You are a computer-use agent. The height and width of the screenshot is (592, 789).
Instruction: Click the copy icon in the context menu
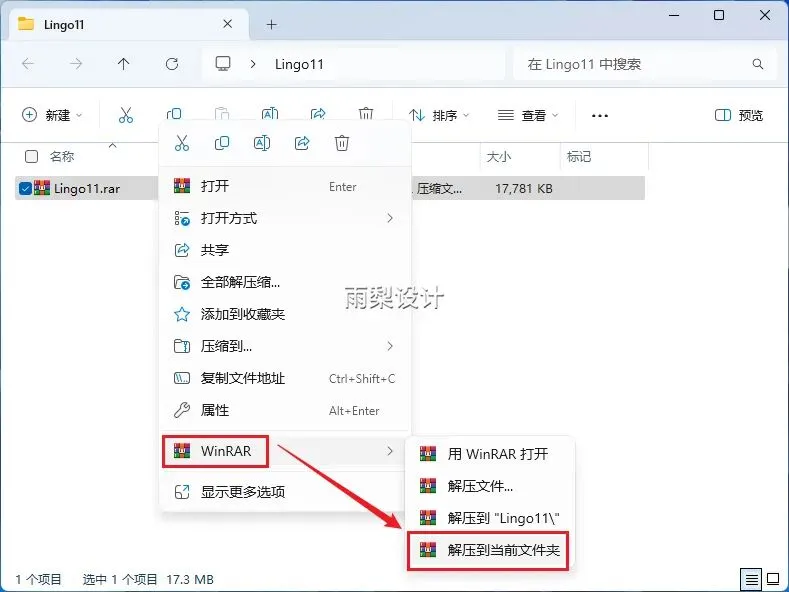pyautogui.click(x=222, y=143)
